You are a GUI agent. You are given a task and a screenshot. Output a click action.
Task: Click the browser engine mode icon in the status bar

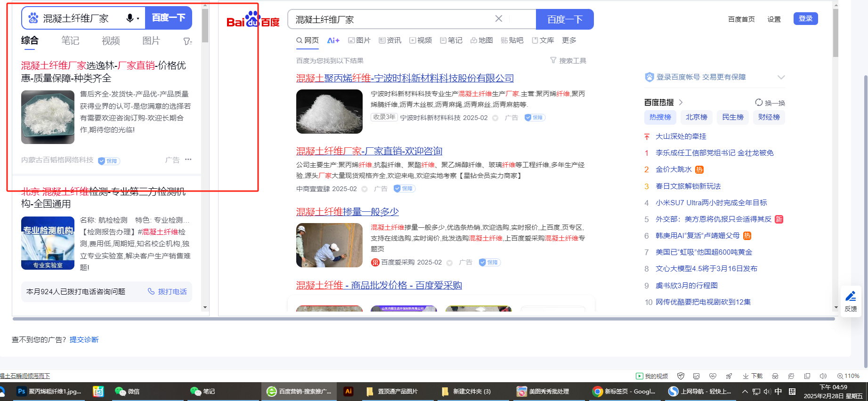coord(791,376)
